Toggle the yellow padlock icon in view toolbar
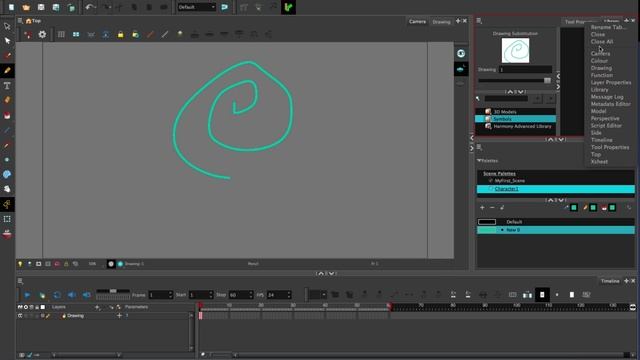Image resolution: width=640 pixels, height=360 pixels. (x=120, y=35)
